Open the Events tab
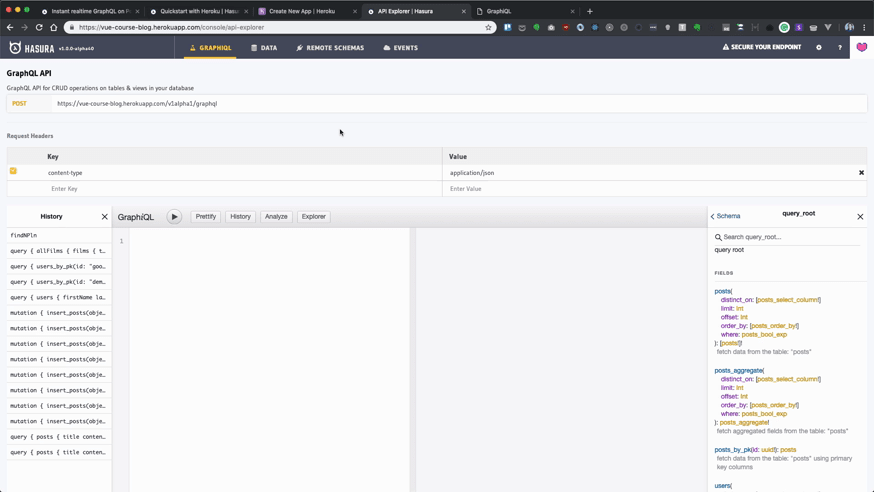The width and height of the screenshot is (874, 492). [x=401, y=48]
